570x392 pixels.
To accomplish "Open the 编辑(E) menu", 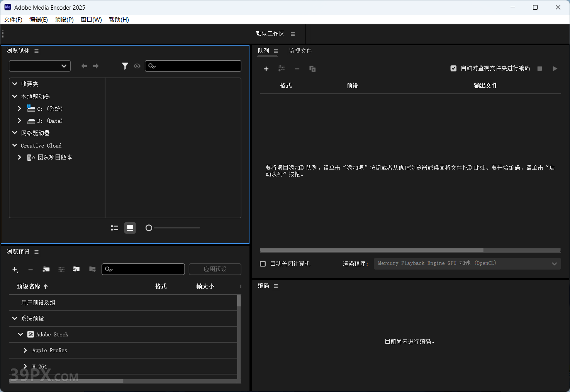I will [x=39, y=20].
